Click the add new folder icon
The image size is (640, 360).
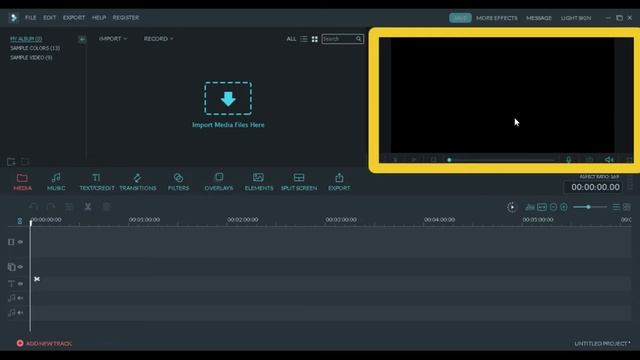pyautogui.click(x=11, y=162)
